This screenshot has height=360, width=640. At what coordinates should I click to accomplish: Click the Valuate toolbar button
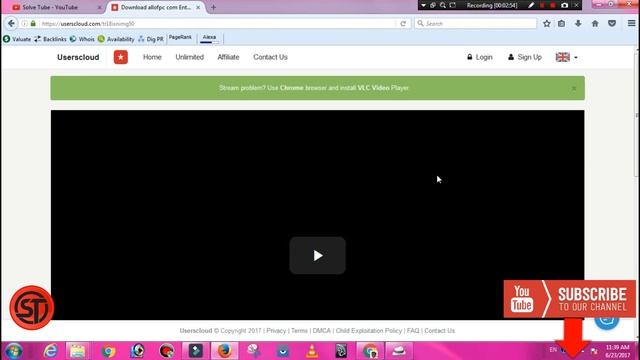(17, 39)
